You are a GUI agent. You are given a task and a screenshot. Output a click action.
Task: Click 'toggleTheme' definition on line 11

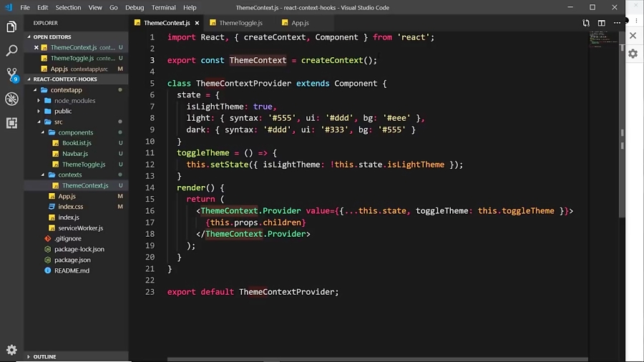tap(203, 152)
